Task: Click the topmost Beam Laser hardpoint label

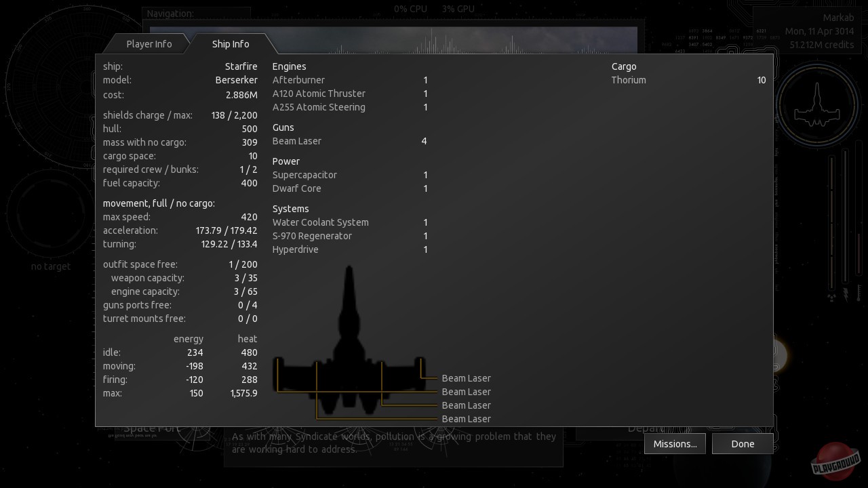Action: click(x=466, y=378)
